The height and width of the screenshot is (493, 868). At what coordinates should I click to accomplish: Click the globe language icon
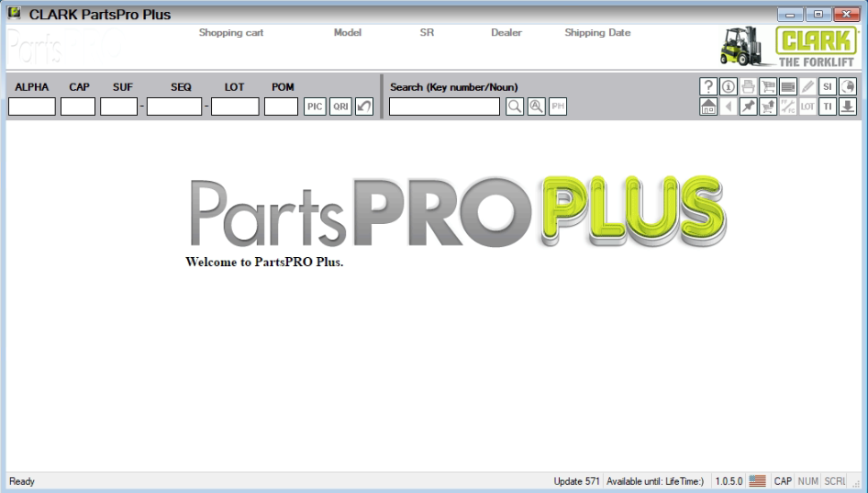pos(848,86)
